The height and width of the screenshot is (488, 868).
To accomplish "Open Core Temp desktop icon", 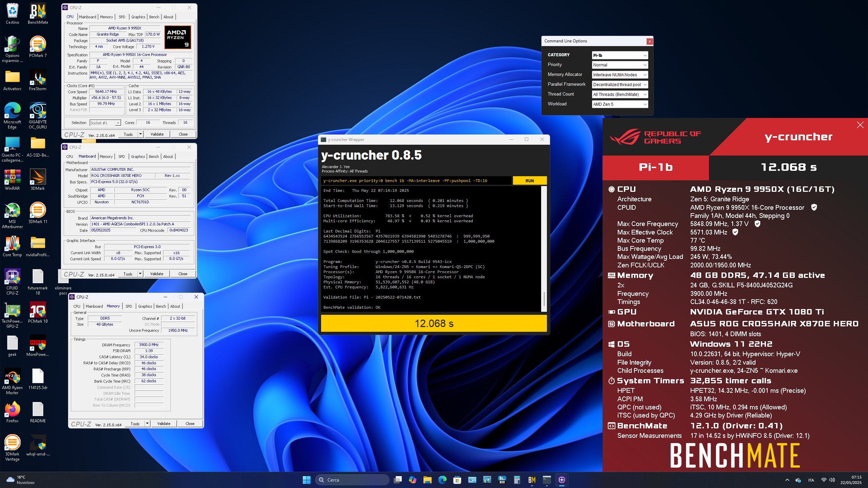I will tap(12, 246).
